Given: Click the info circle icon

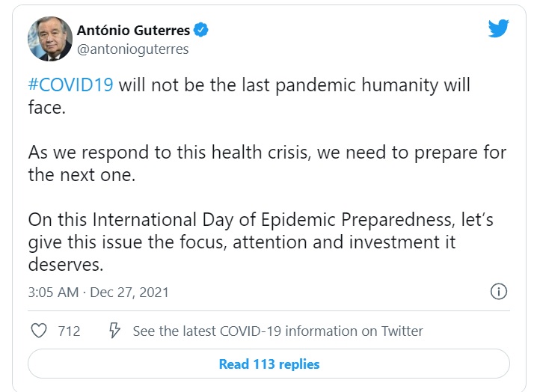Looking at the screenshot, I should point(499,292).
